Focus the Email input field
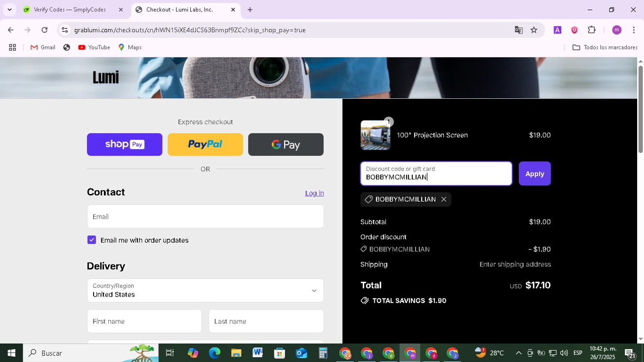The width and height of the screenshot is (644, 362). tap(205, 216)
